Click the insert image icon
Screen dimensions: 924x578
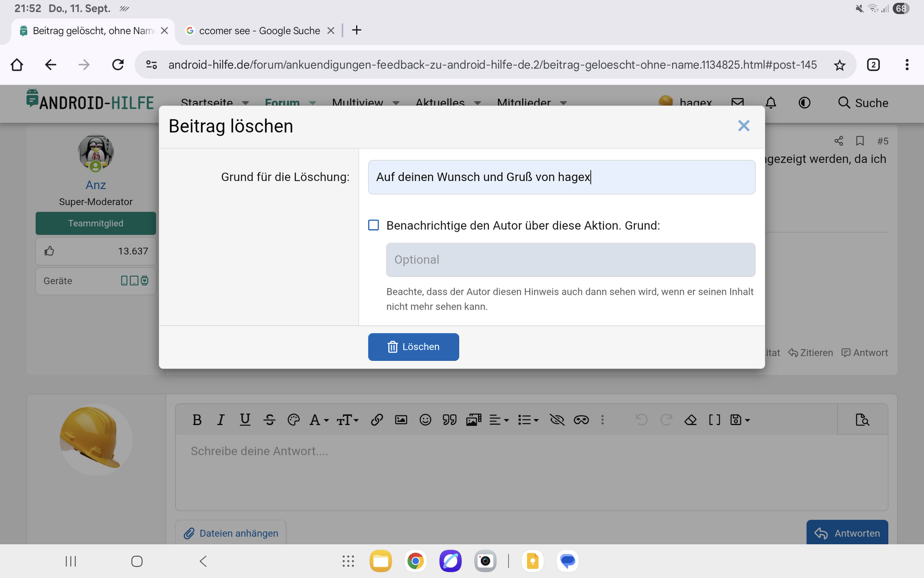(x=401, y=420)
